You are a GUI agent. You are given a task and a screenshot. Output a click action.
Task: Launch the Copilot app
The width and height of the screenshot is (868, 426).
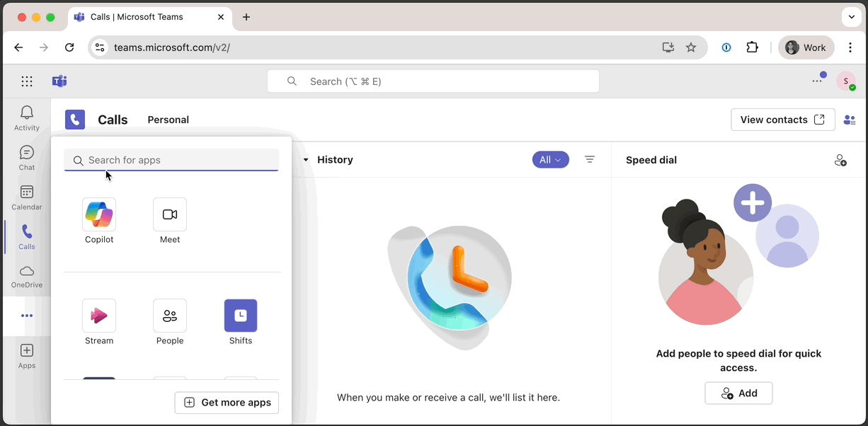click(99, 221)
